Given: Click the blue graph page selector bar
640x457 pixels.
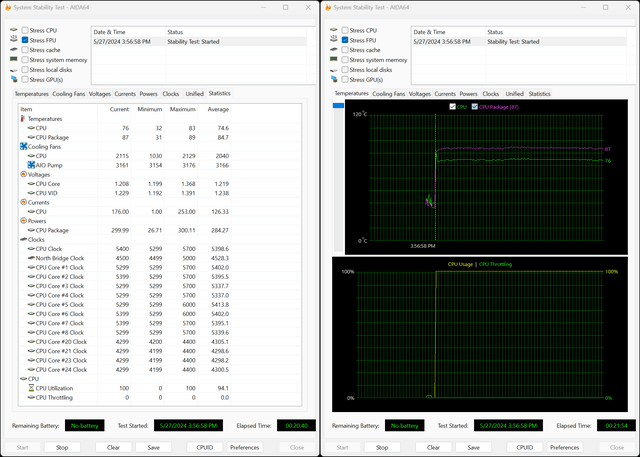Looking at the screenshot, I should coord(338,105).
